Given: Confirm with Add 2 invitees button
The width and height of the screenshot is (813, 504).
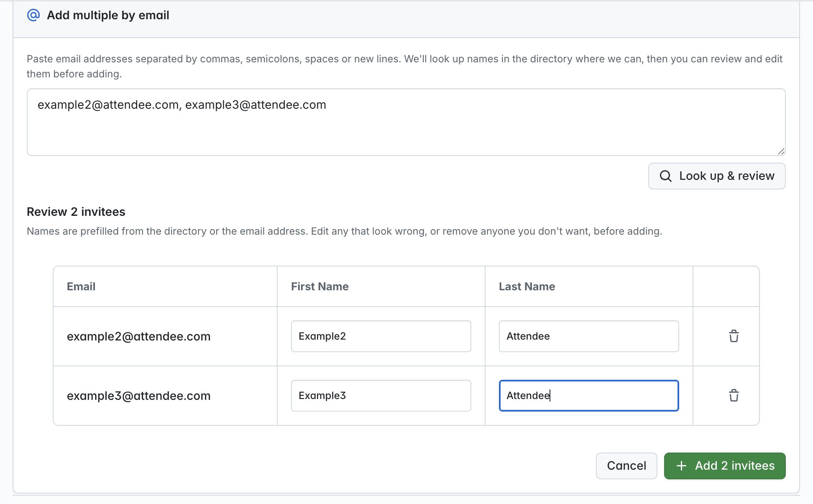Looking at the screenshot, I should 725,466.
